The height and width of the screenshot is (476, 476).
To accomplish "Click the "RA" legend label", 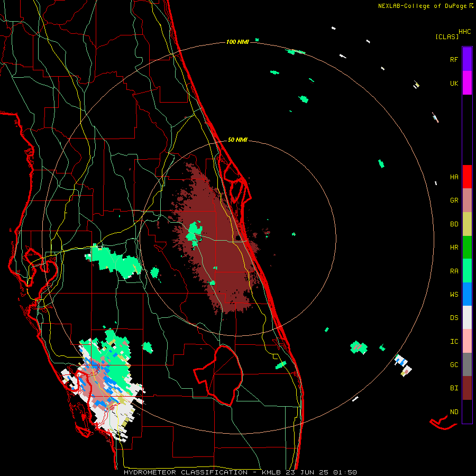I will pos(454,271).
